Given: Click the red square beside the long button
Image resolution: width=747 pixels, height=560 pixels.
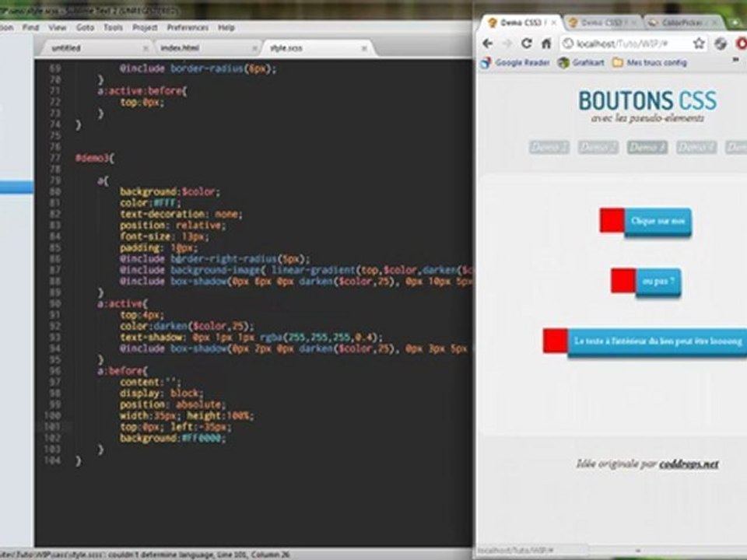Looking at the screenshot, I should pyautogui.click(x=556, y=341).
